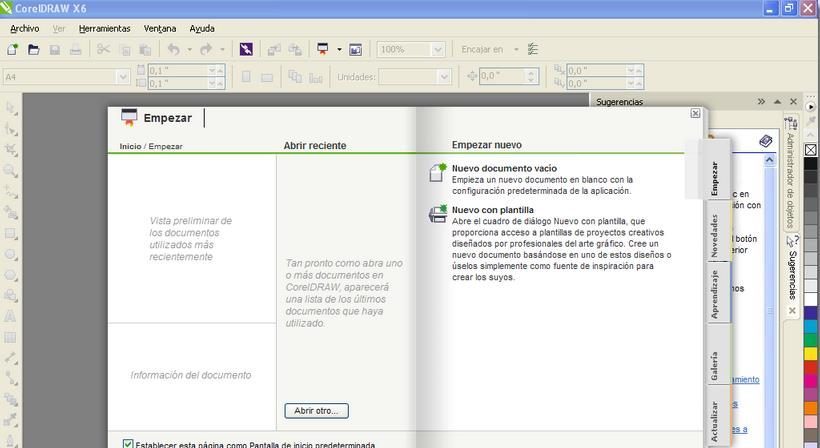Screen dimensions: 820x448
Task: Select the Pick tool in the toolbox
Action: coord(11,108)
